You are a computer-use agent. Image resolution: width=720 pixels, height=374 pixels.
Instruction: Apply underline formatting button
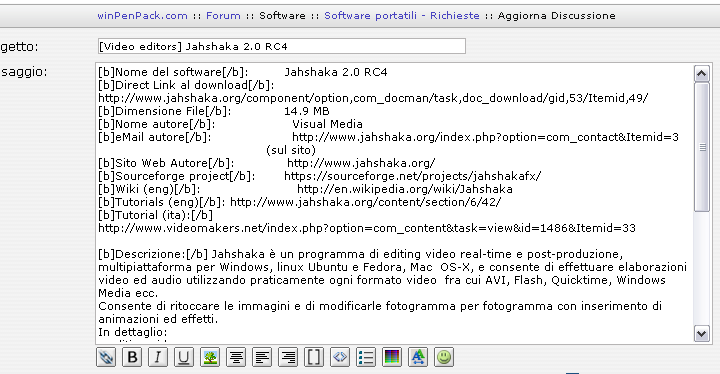pyautogui.click(x=183, y=357)
